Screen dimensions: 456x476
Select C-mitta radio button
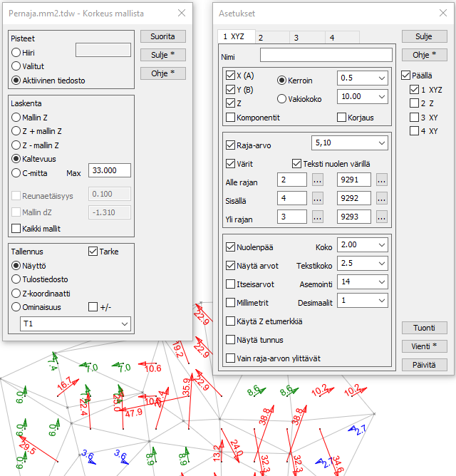pos(16,173)
